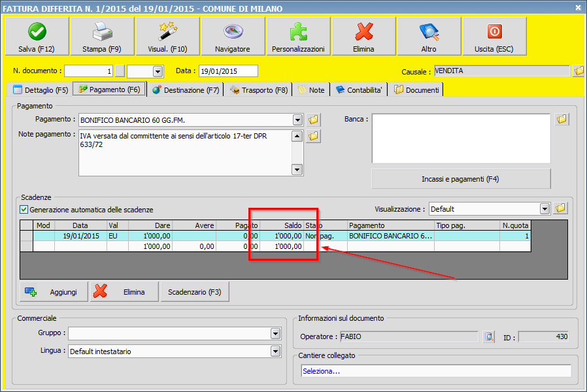Open the Pagamento dropdown showing BONIFICO BANCARIO
Viewport: 587px width, 392px height.
click(x=297, y=120)
